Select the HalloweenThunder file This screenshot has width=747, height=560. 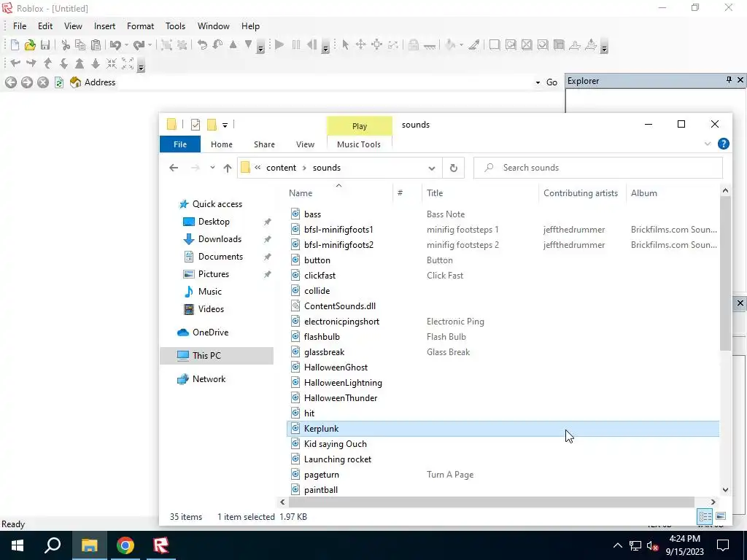click(341, 397)
